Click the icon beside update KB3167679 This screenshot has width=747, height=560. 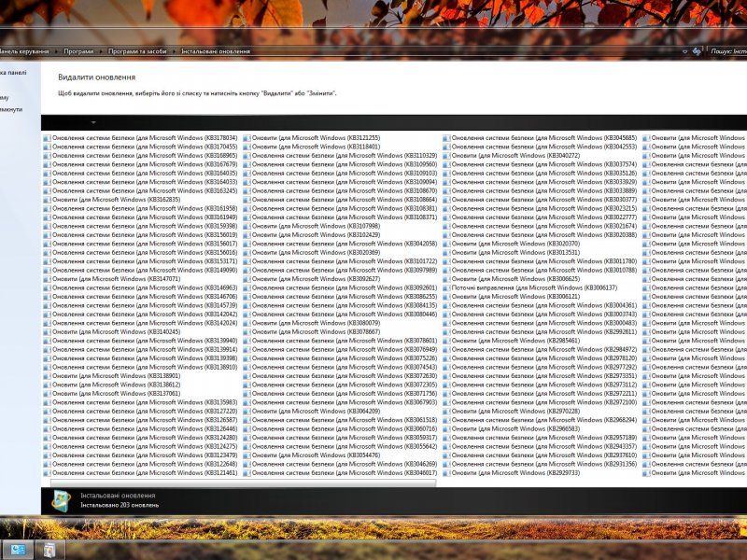pos(47,165)
